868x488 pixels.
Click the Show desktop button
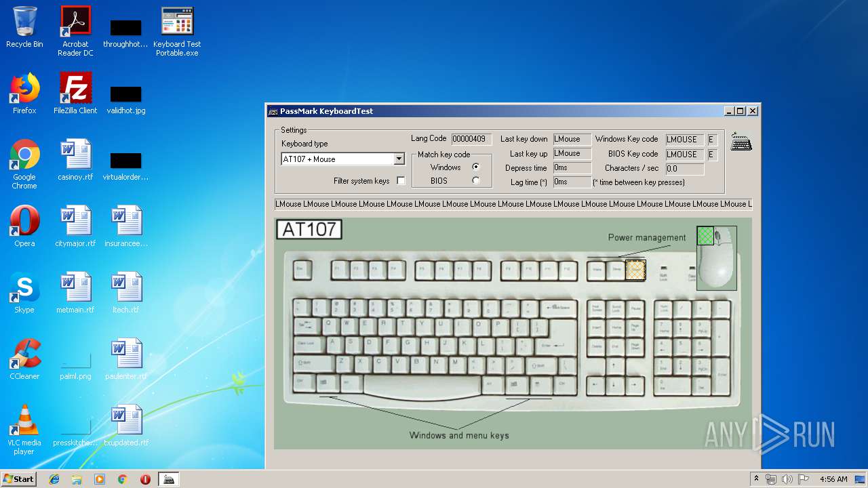click(861, 479)
